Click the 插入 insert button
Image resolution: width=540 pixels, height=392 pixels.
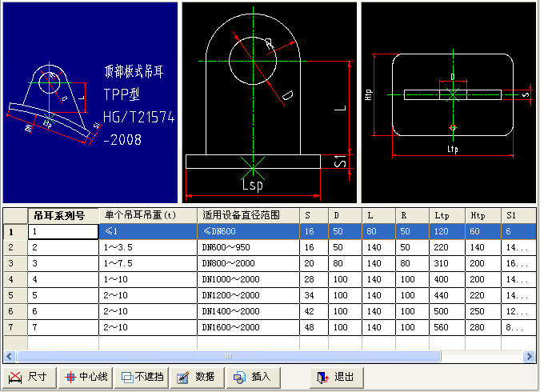pos(253,377)
